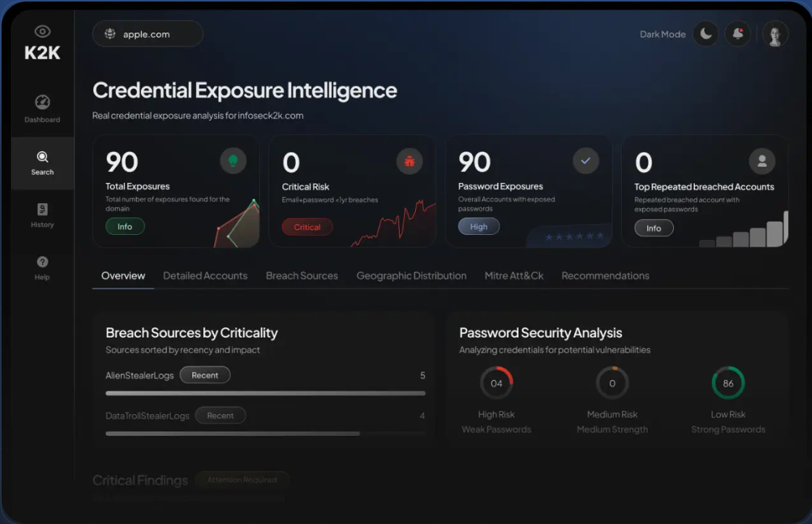The height and width of the screenshot is (524, 812).
Task: Switch to the Detailed Accounts tab
Action: pos(205,275)
